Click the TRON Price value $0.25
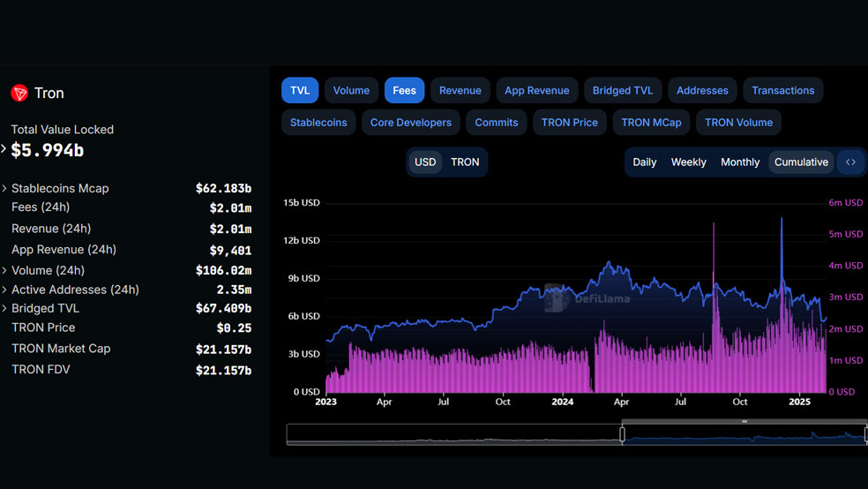This screenshot has width=868, height=489. pos(234,327)
